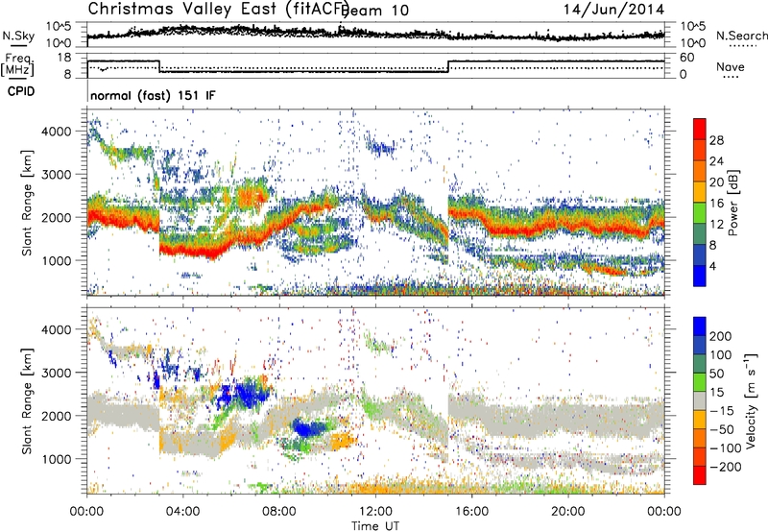Click the 'Slant Range [km]' label of the velocity panel
Screen dimensions: 768x532
click(27, 401)
